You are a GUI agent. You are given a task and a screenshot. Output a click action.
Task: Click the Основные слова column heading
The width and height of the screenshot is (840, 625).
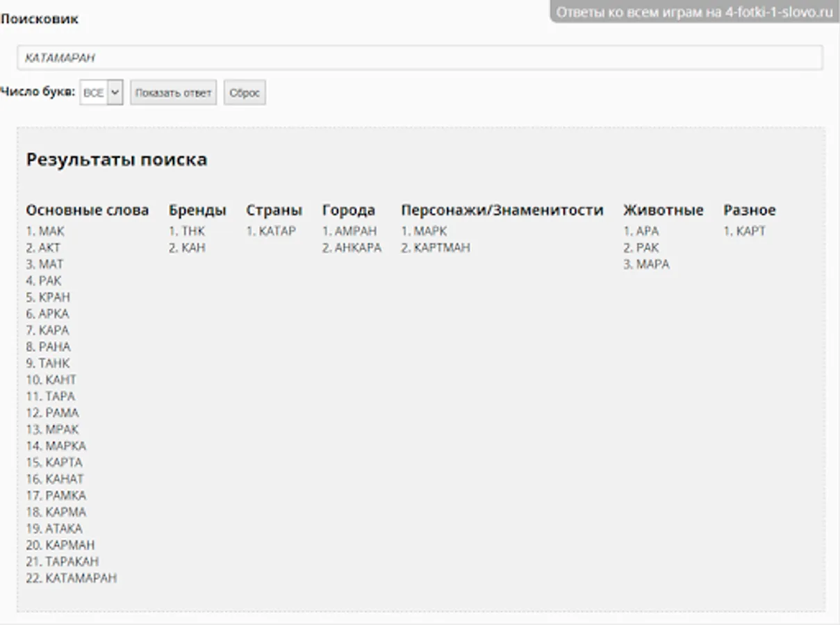(x=88, y=210)
